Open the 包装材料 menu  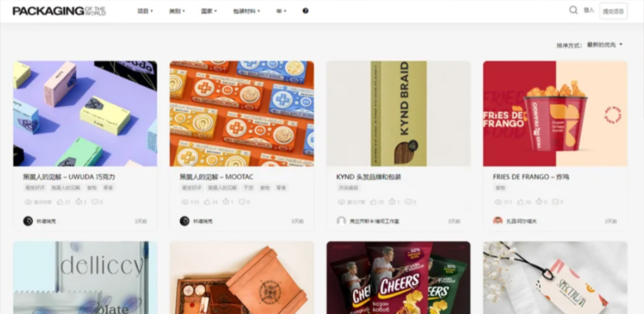pyautogui.click(x=247, y=11)
